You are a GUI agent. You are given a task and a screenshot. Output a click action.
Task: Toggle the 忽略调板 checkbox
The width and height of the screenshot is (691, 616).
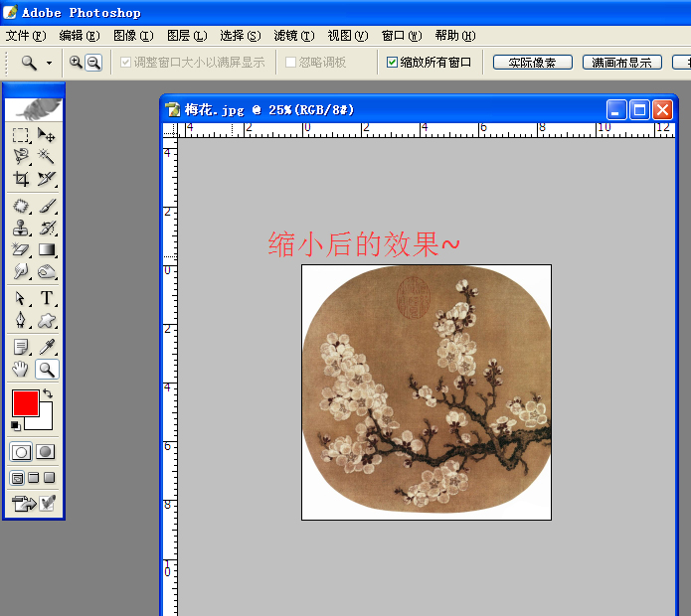pyautogui.click(x=290, y=62)
